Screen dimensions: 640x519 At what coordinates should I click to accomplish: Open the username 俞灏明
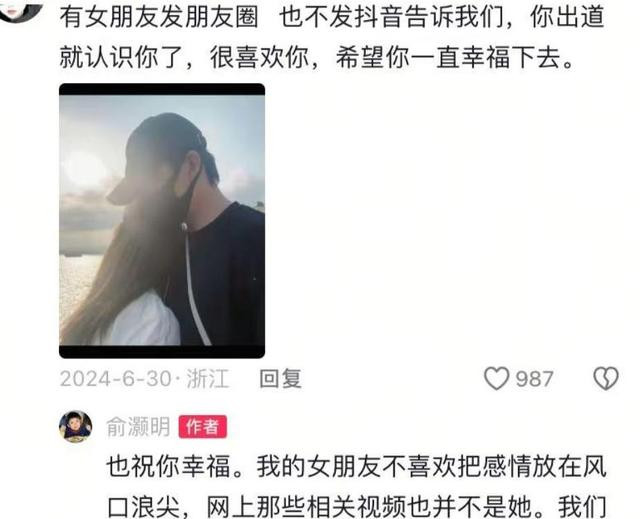point(138,427)
